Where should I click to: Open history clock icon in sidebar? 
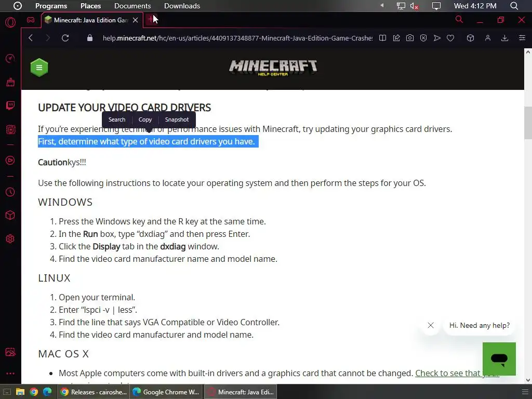click(10, 192)
